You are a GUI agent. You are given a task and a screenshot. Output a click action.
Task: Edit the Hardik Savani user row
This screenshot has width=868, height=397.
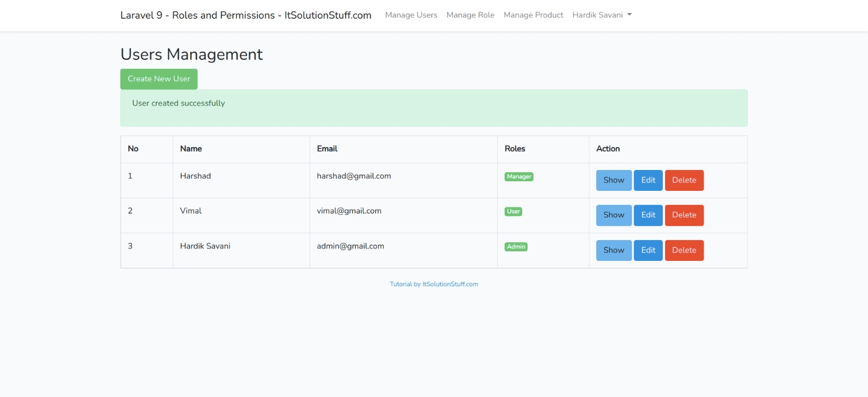[x=648, y=250]
